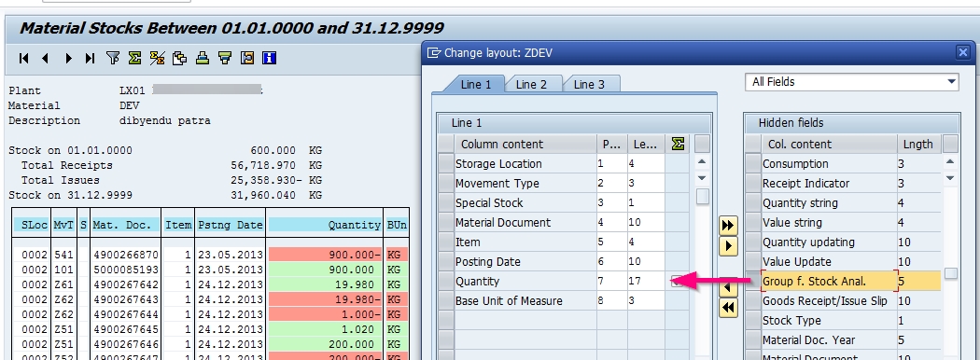Click the green Total sigma icon
The image size is (980, 360).
click(135, 58)
